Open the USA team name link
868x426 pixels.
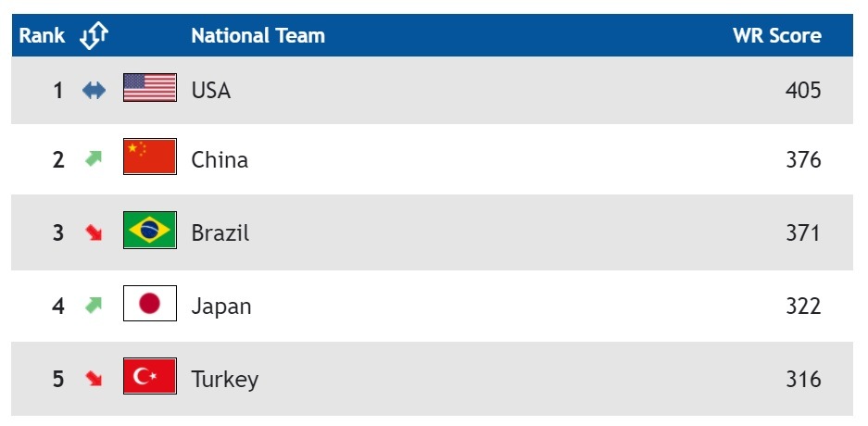click(210, 91)
